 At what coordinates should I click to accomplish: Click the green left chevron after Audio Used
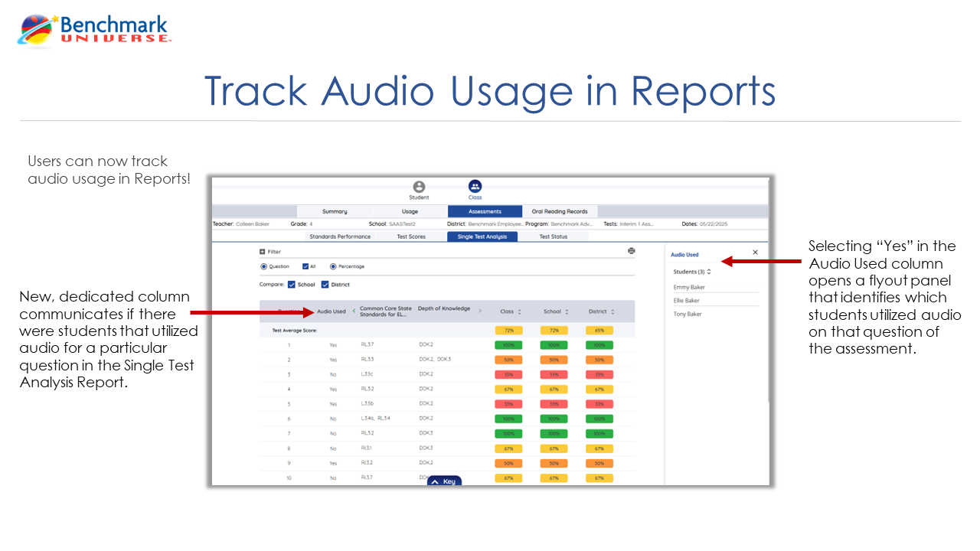[354, 311]
